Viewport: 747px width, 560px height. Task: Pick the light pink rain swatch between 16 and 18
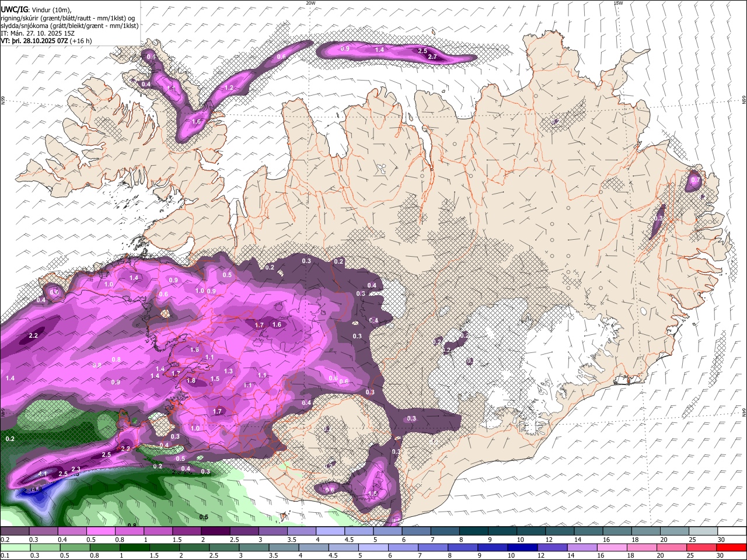coord(613,547)
